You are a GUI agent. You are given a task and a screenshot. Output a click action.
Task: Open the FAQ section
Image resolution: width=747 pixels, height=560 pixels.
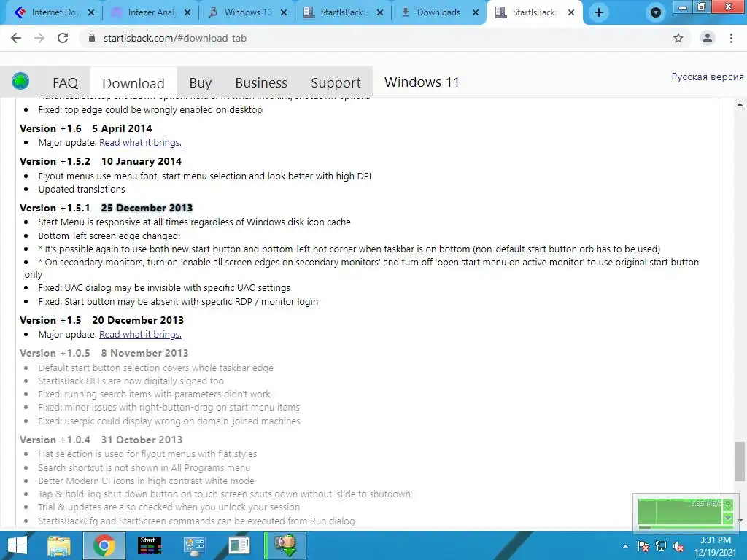pyautogui.click(x=65, y=83)
